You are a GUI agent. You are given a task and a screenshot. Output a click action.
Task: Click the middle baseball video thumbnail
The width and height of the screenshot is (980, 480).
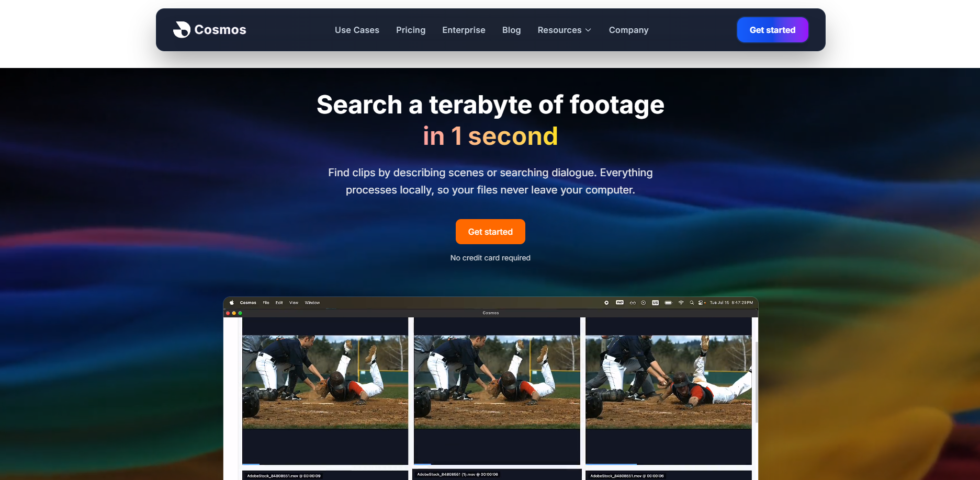[497, 382]
